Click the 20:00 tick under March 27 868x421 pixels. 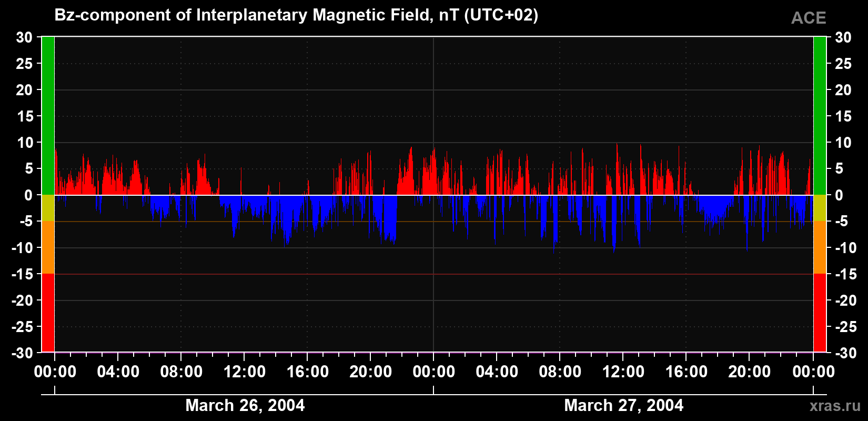750,372
